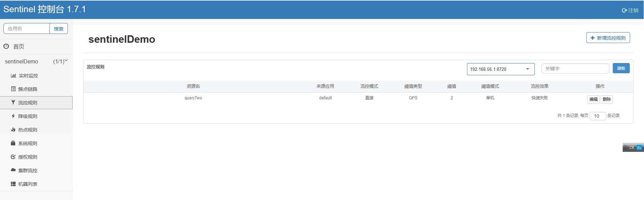Focus the 应用名 search input
This screenshot has height=200, width=644.
point(26,28)
